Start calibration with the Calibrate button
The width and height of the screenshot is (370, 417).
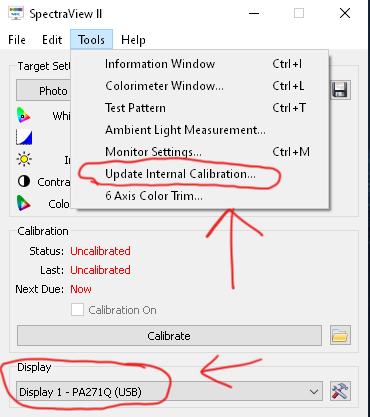coord(169,336)
